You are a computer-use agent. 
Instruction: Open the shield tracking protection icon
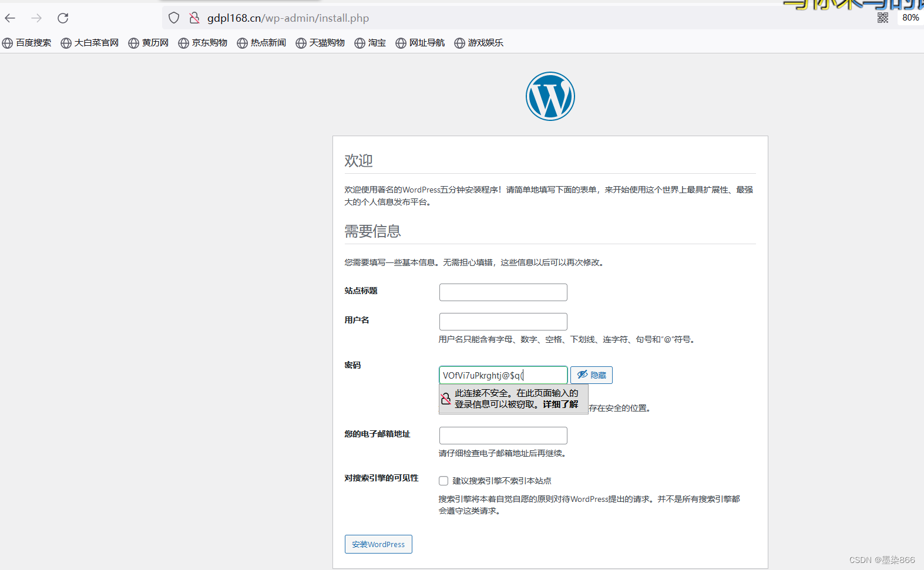pos(174,18)
